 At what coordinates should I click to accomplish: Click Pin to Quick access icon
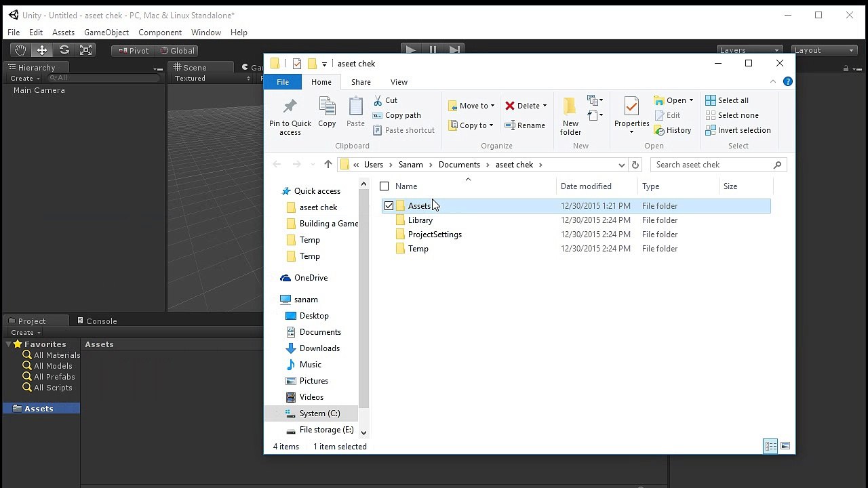click(x=290, y=108)
